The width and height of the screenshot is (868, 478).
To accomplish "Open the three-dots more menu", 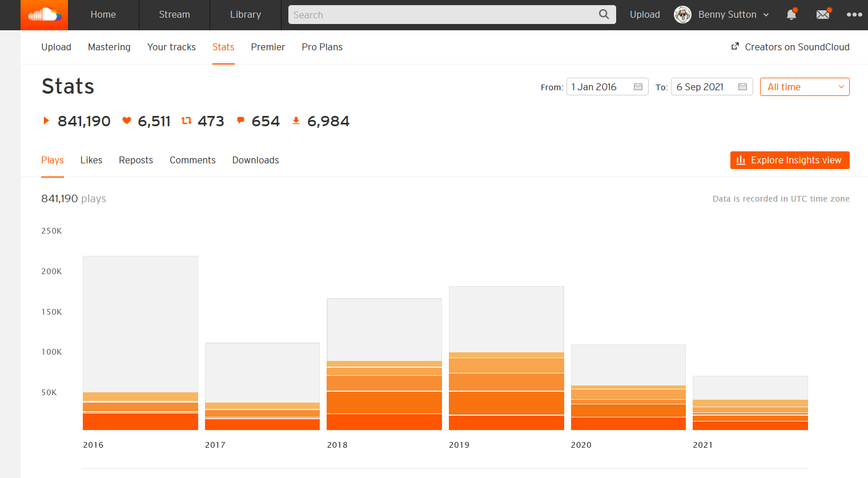I will [x=854, y=15].
